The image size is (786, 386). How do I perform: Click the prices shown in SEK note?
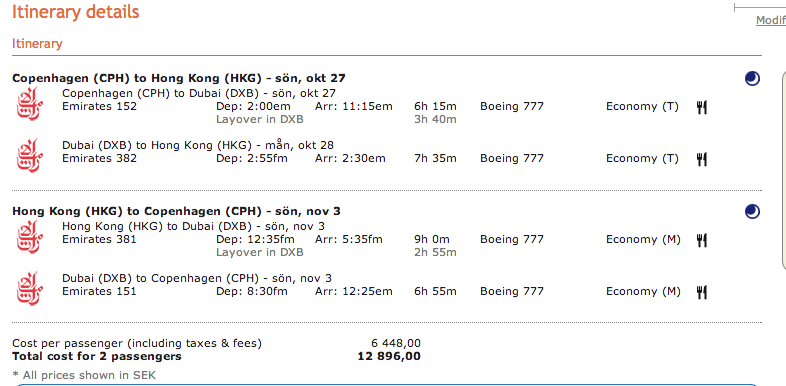tap(84, 375)
